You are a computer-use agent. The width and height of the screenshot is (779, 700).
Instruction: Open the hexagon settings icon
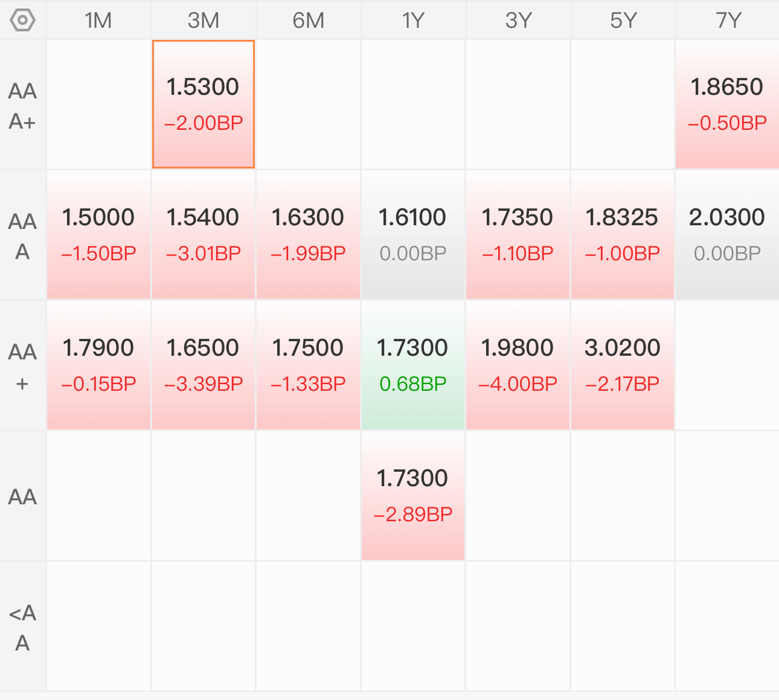pyautogui.click(x=22, y=20)
